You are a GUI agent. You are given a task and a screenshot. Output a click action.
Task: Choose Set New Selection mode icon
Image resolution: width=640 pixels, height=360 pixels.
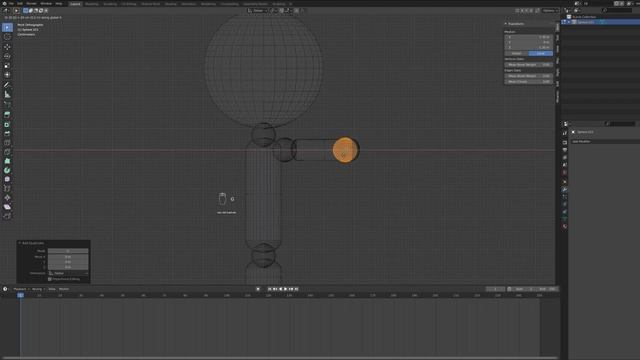point(26,11)
